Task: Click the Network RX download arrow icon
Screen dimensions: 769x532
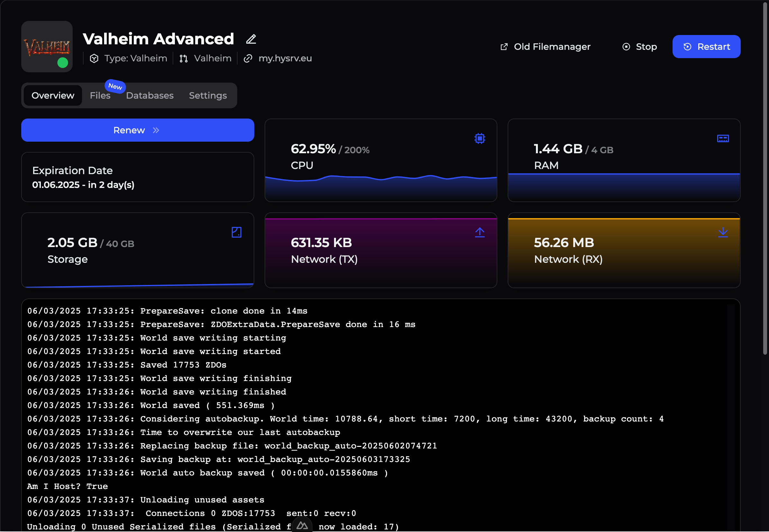Action: click(x=723, y=232)
